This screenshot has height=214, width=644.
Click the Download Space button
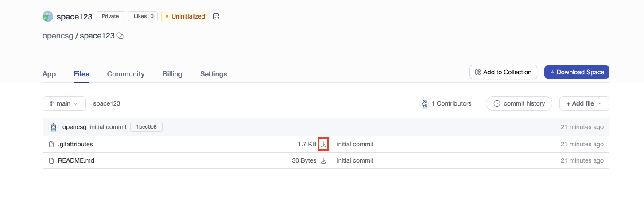click(577, 72)
